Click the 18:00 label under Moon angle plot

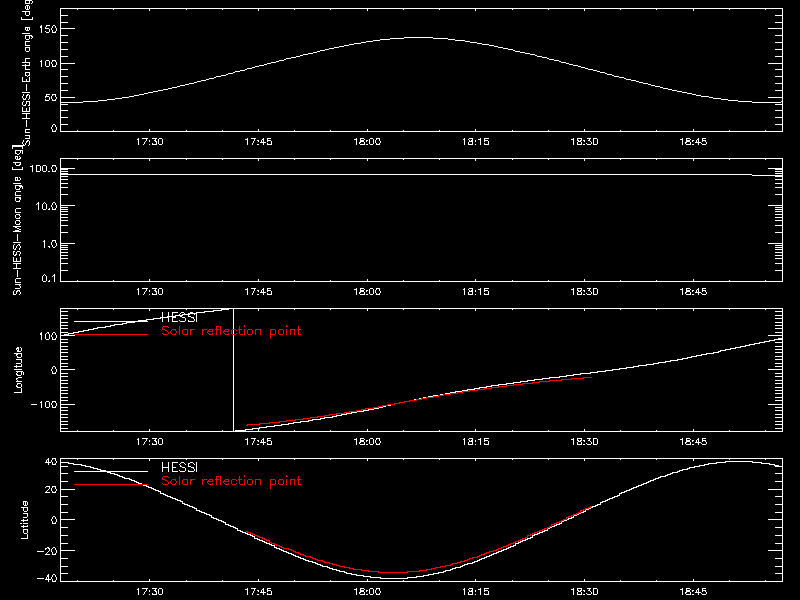pyautogui.click(x=367, y=292)
